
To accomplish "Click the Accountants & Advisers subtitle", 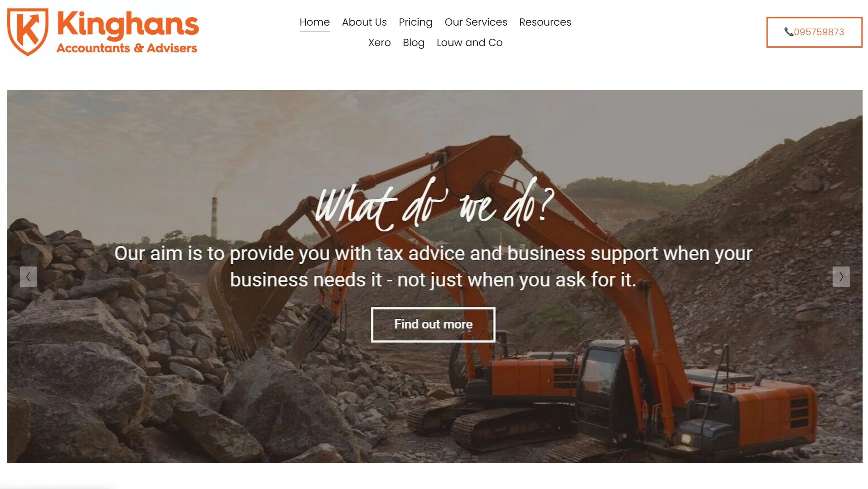I will click(127, 48).
